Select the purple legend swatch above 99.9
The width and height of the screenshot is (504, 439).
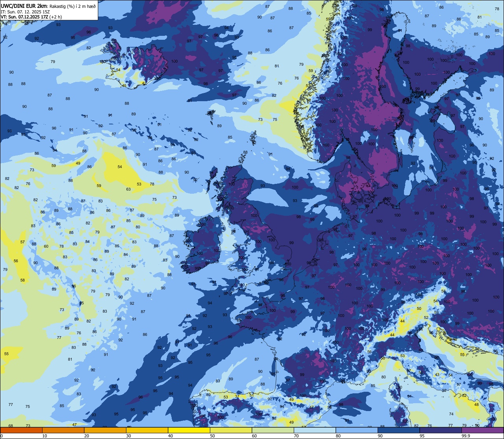click(x=483, y=430)
